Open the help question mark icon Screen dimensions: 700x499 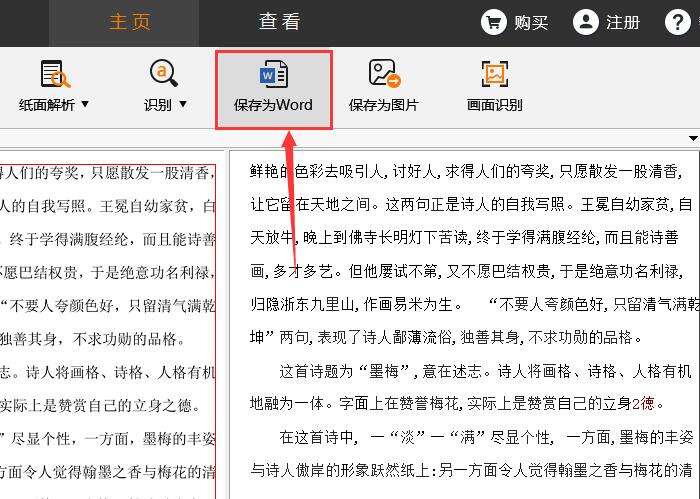678,22
